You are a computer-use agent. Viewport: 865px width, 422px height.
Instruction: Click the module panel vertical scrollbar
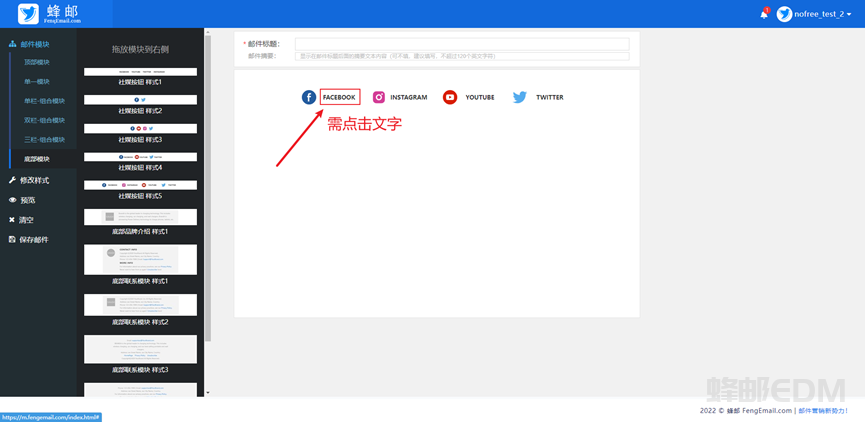(x=207, y=188)
